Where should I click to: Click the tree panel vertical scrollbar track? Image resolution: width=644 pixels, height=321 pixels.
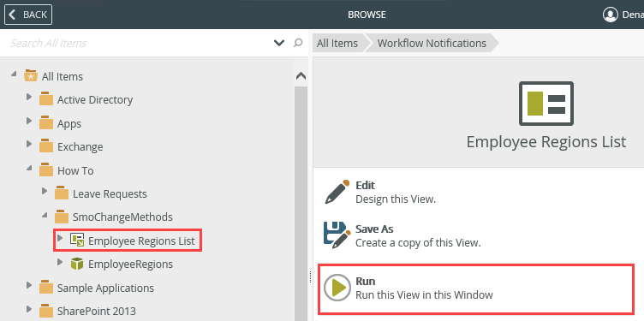point(301,203)
